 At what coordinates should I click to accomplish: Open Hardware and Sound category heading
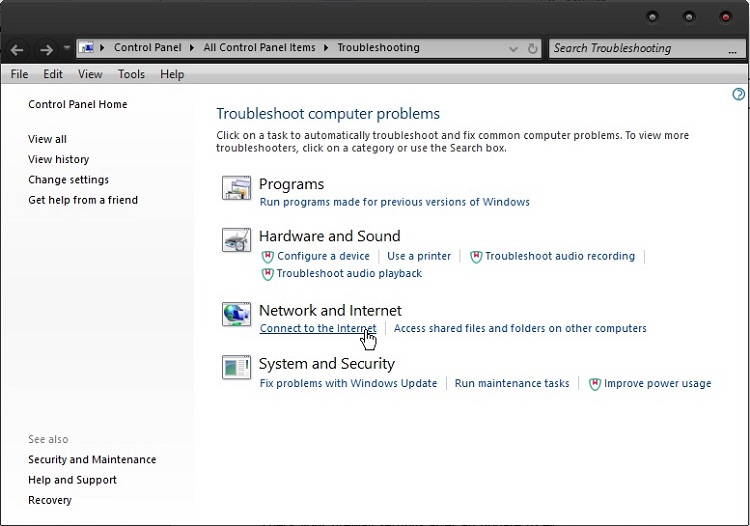pyautogui.click(x=330, y=236)
